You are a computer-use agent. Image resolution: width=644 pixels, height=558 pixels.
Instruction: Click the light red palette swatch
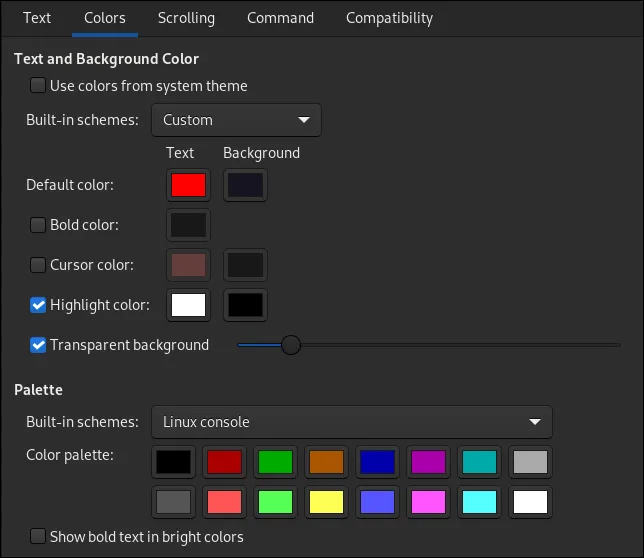[x=224, y=502]
